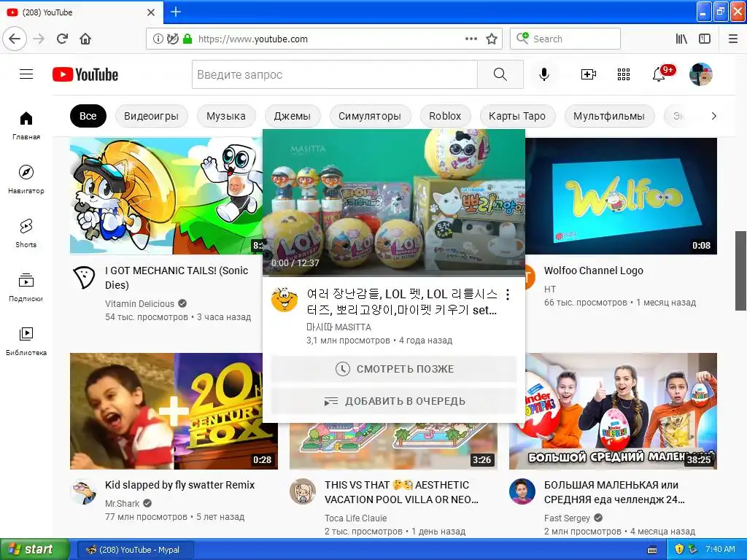Viewport: 747px width, 560px height.
Task: Toggle the browser sidebar icon
Action: point(705,39)
